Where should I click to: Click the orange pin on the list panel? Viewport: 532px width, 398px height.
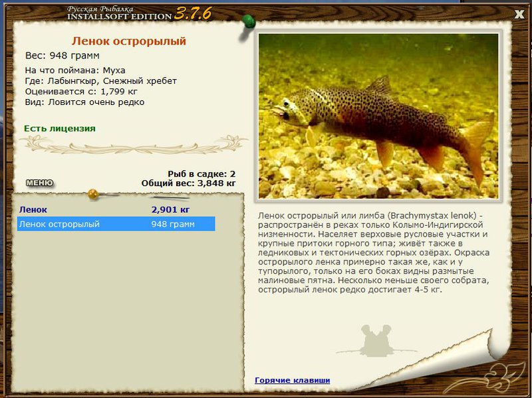[93, 194]
